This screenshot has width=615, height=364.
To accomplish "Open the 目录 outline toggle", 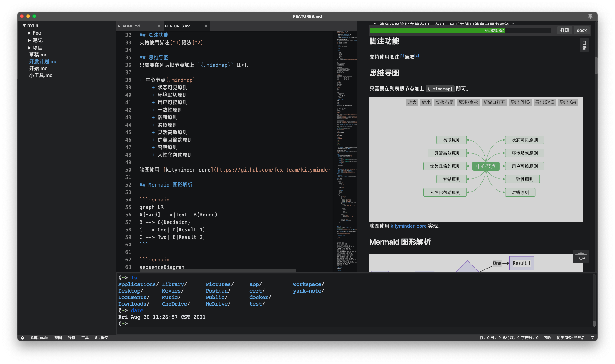I will tap(584, 45).
